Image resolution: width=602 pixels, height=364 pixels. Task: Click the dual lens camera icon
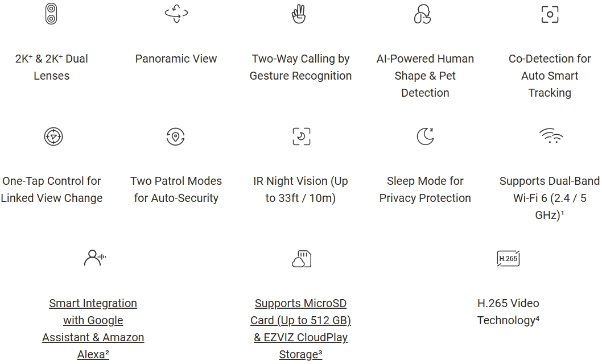tap(52, 14)
